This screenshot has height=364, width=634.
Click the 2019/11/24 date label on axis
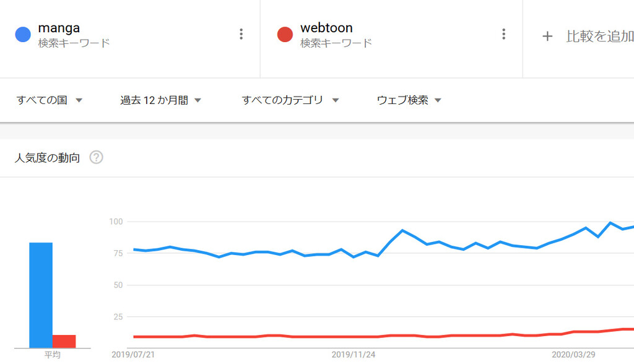point(354,355)
